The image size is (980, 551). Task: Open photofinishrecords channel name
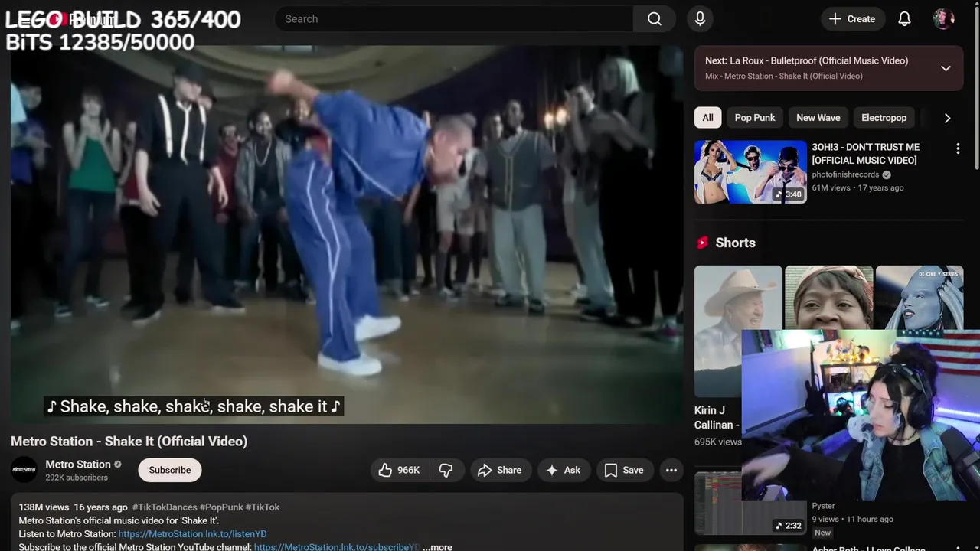845,174
